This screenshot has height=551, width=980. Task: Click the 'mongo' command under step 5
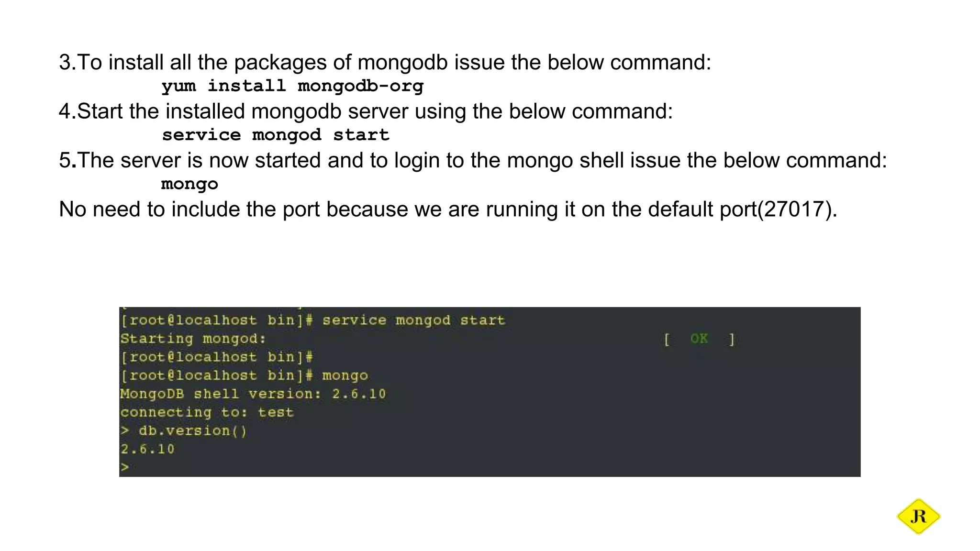pos(189,184)
